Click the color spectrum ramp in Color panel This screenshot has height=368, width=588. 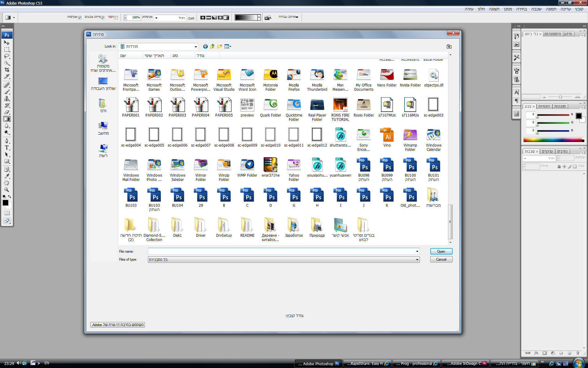point(553,140)
